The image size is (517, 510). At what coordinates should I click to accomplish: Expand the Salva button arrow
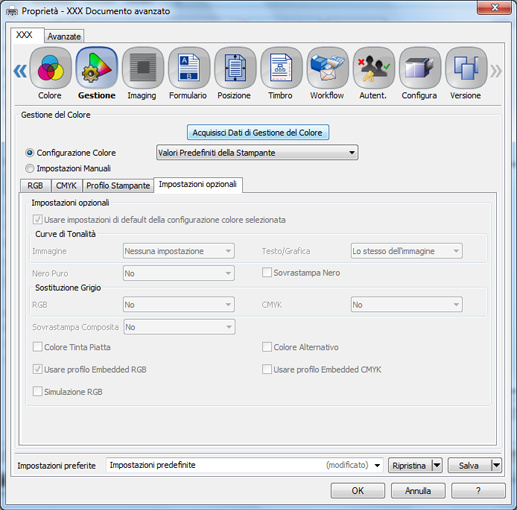[496, 465]
